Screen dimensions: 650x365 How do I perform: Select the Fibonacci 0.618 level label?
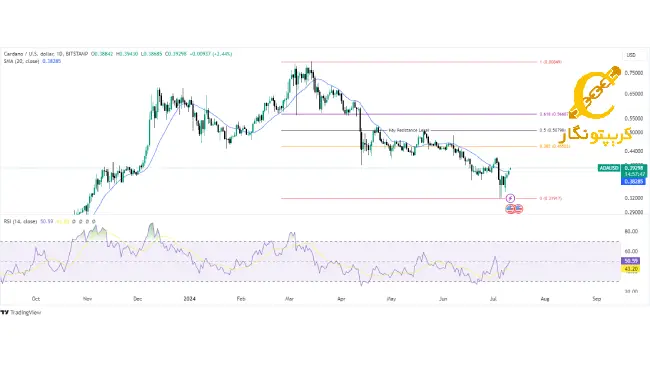tap(553, 114)
